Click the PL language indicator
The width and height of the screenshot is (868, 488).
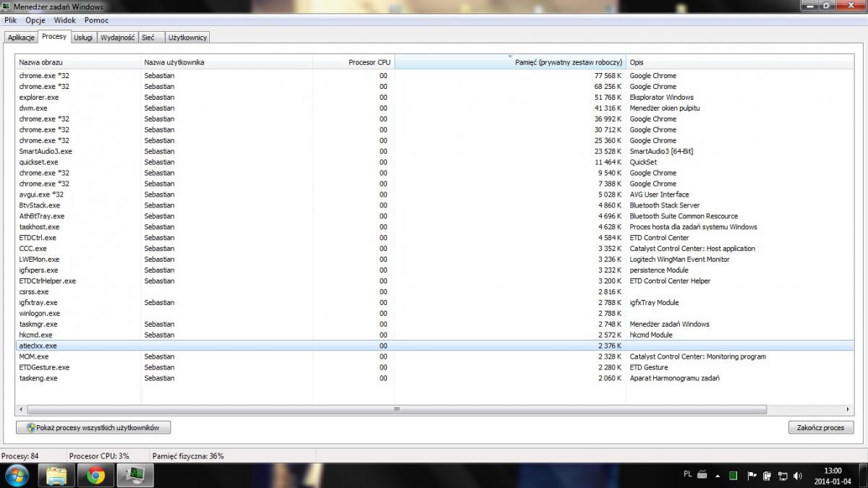[687, 474]
